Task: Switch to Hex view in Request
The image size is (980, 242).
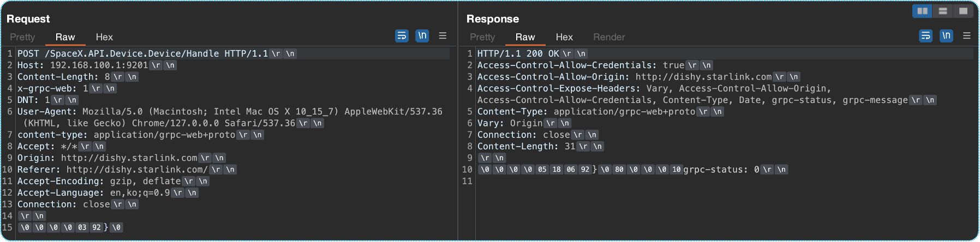Action: coord(104,37)
